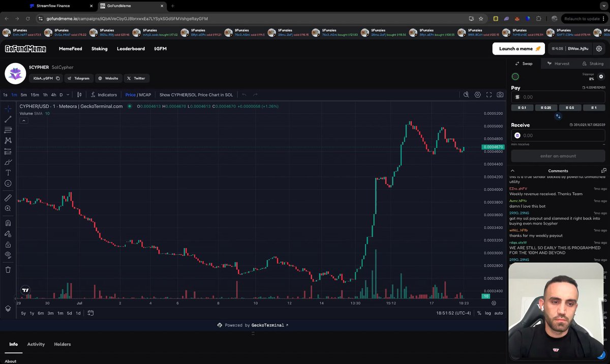Open the Indicators dialog
The image size is (610, 364).
click(x=104, y=95)
